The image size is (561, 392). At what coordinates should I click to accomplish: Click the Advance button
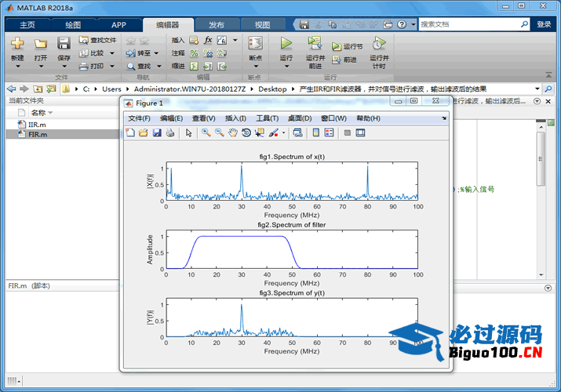click(344, 60)
